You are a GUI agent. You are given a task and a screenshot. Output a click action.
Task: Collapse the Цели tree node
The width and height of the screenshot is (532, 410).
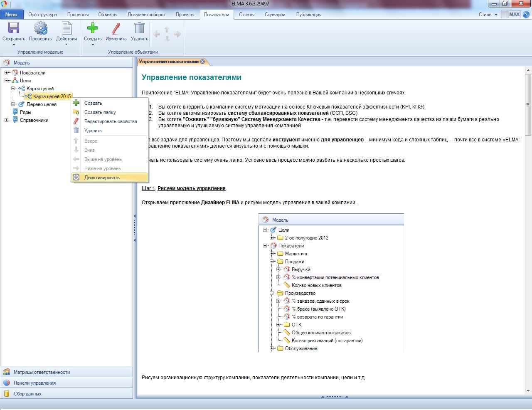coord(7,81)
